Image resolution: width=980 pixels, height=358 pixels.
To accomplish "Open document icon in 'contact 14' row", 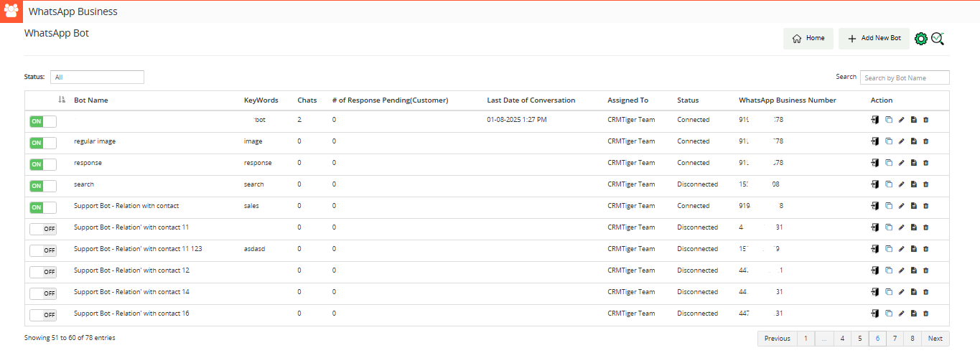I will click(x=913, y=292).
